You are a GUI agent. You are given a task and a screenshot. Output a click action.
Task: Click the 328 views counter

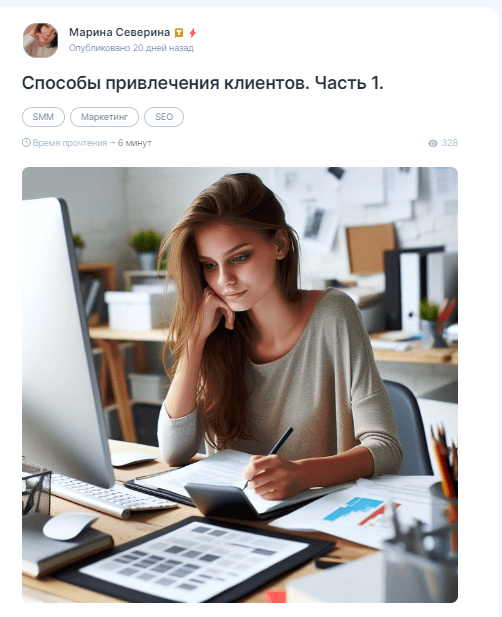(449, 143)
